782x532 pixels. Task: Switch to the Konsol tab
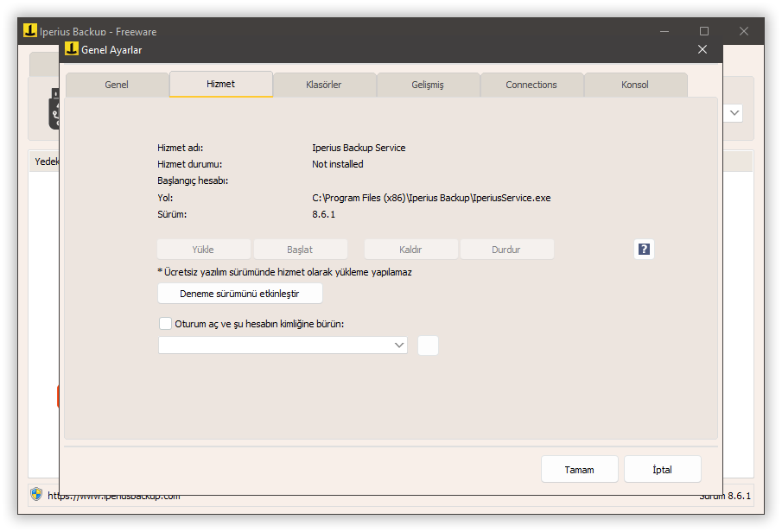635,85
